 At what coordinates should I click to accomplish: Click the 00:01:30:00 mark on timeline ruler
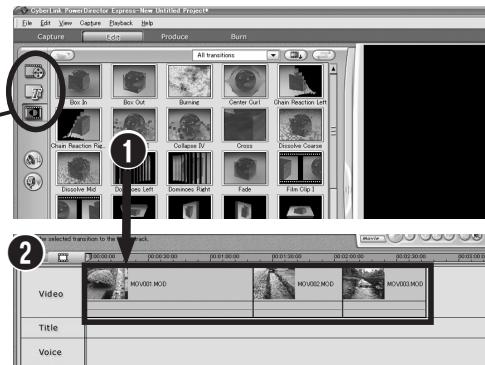pyautogui.click(x=286, y=256)
